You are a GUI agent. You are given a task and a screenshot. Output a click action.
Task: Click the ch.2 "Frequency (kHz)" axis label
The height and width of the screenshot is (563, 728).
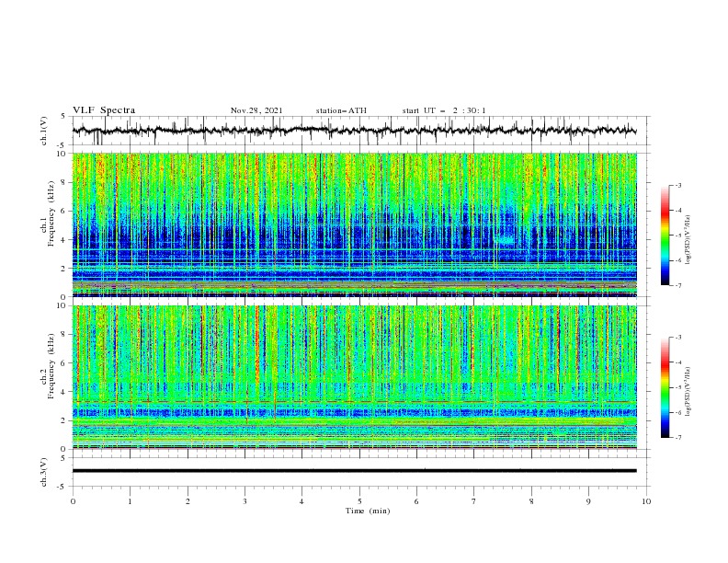51,366
